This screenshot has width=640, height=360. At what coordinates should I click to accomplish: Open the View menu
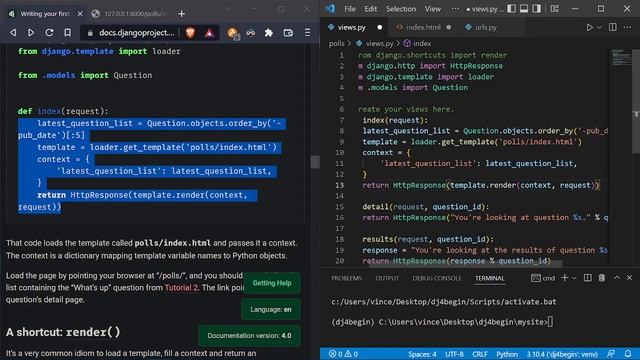tap(433, 9)
